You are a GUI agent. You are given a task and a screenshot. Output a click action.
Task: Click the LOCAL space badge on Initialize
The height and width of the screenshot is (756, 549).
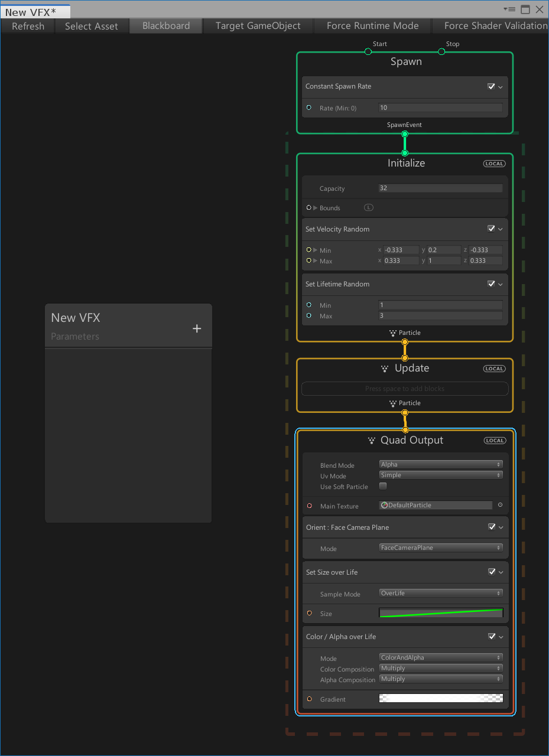click(x=494, y=164)
